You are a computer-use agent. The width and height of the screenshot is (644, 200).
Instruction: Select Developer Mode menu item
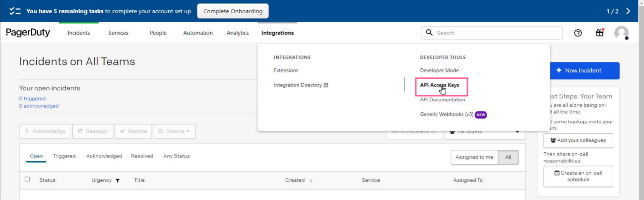439,71
